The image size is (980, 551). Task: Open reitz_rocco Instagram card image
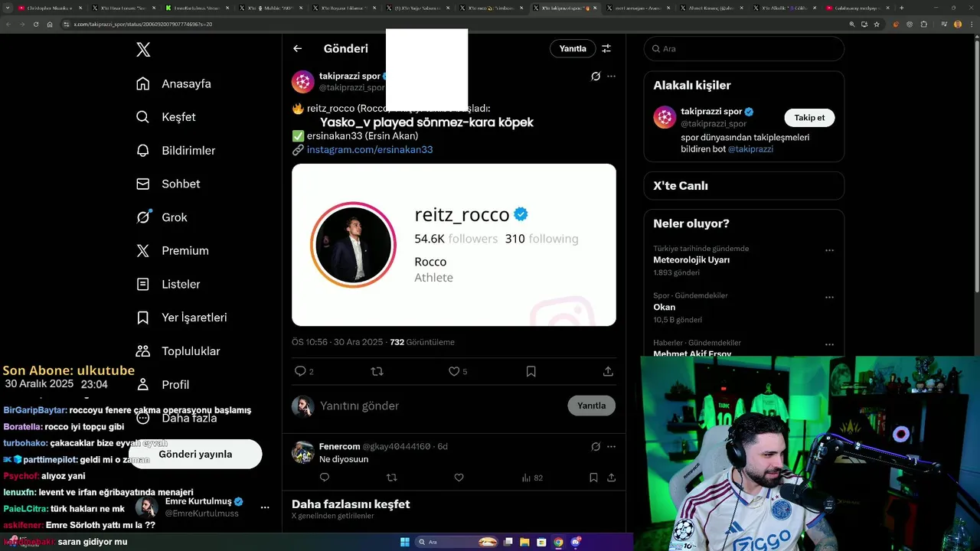[x=454, y=245]
